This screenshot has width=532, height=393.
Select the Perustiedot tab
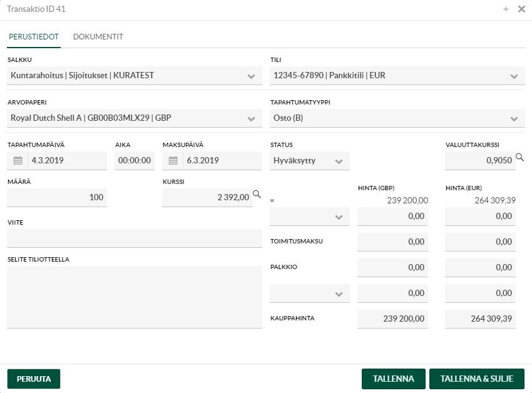coord(33,37)
